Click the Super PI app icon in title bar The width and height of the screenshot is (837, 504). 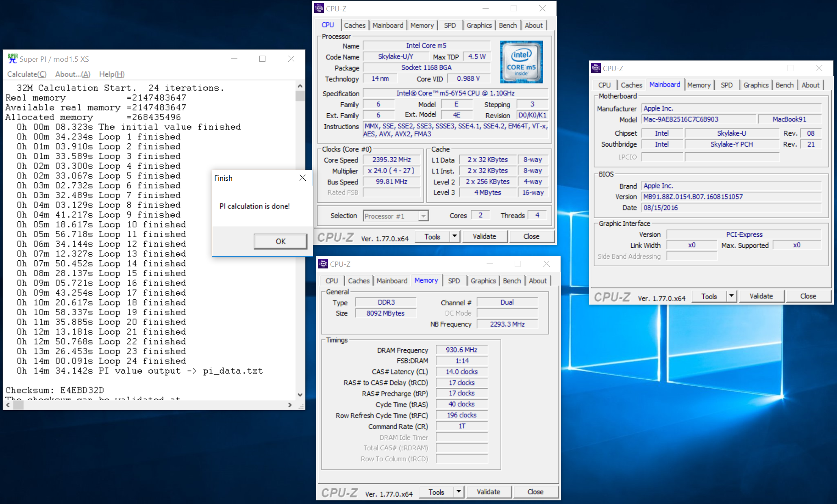[x=13, y=58]
